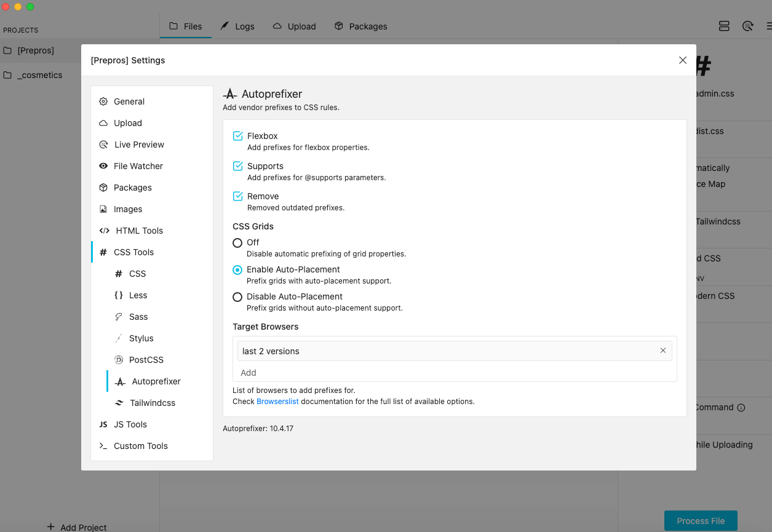Open the JS Tools section
772x532 pixels.
point(130,424)
